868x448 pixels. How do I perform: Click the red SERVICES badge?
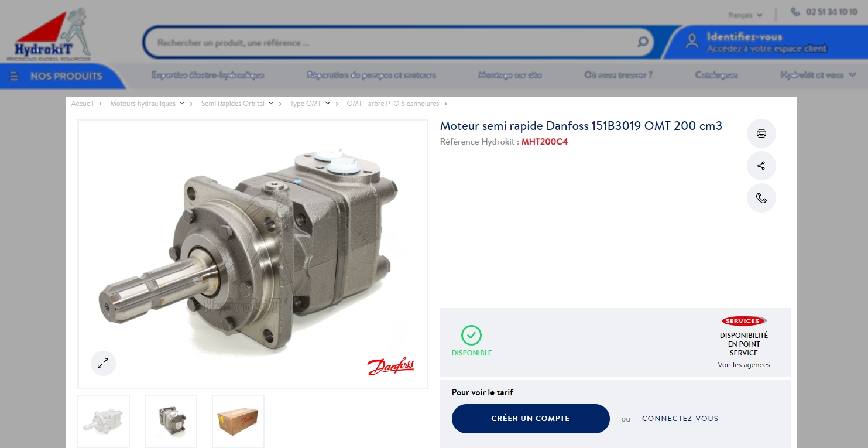coord(744,321)
